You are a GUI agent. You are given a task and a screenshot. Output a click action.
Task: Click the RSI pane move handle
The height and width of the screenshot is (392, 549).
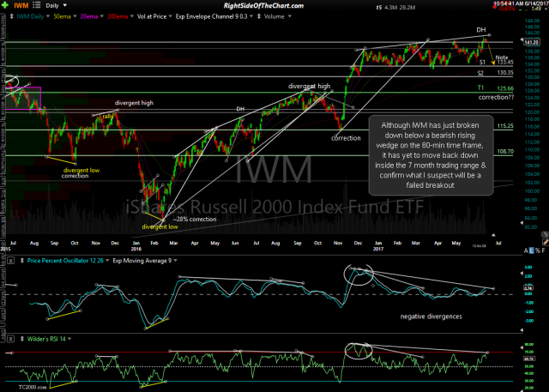click(x=21, y=339)
